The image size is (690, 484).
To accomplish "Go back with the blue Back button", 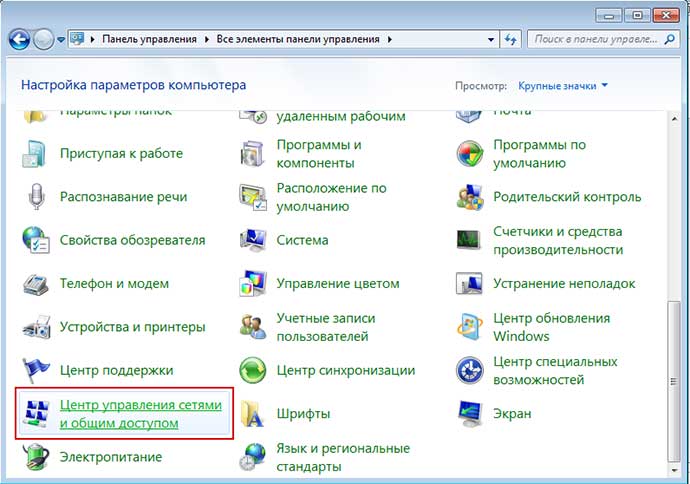I will (19, 40).
